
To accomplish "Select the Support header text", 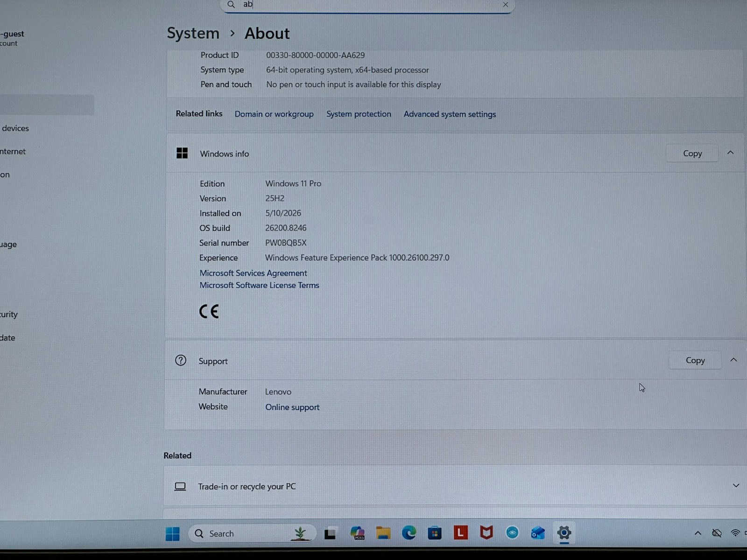I will [213, 361].
